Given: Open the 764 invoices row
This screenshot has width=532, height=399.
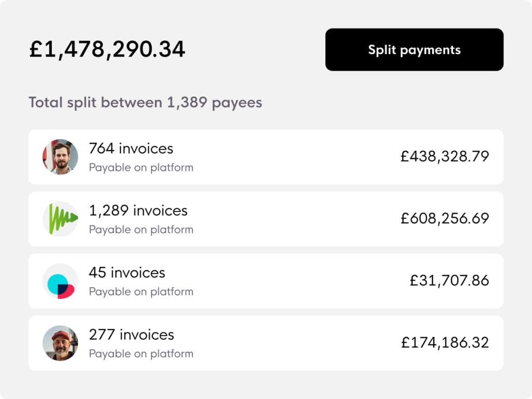Looking at the screenshot, I should pyautogui.click(x=266, y=157).
